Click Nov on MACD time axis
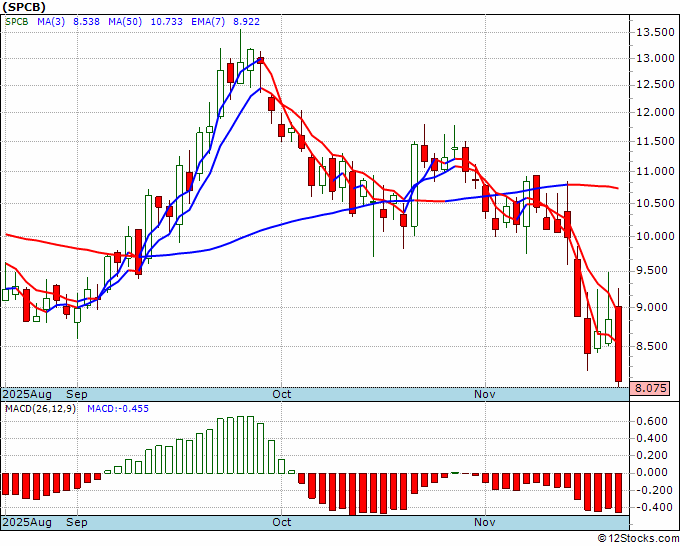This screenshot has width=680, height=546. point(484,522)
